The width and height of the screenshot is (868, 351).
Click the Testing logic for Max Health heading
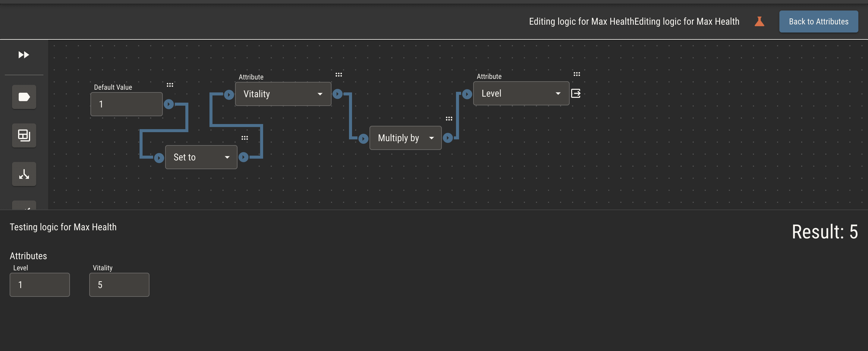(63, 227)
